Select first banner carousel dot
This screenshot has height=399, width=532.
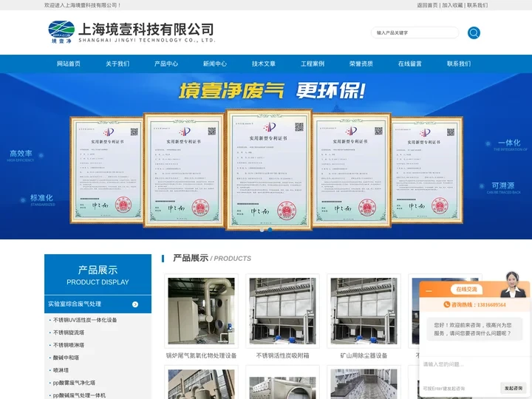coord(262,230)
